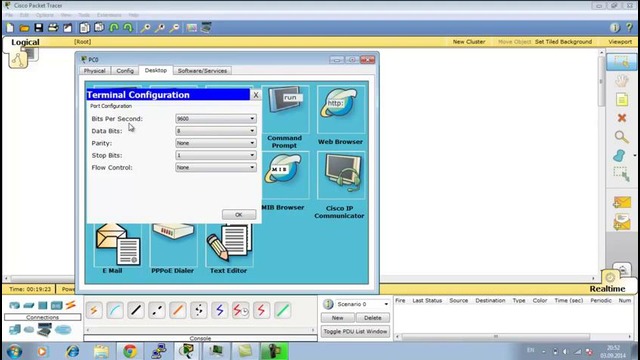
Task: Choose the Serial DCE cable with clock
Action: pos(240,311)
